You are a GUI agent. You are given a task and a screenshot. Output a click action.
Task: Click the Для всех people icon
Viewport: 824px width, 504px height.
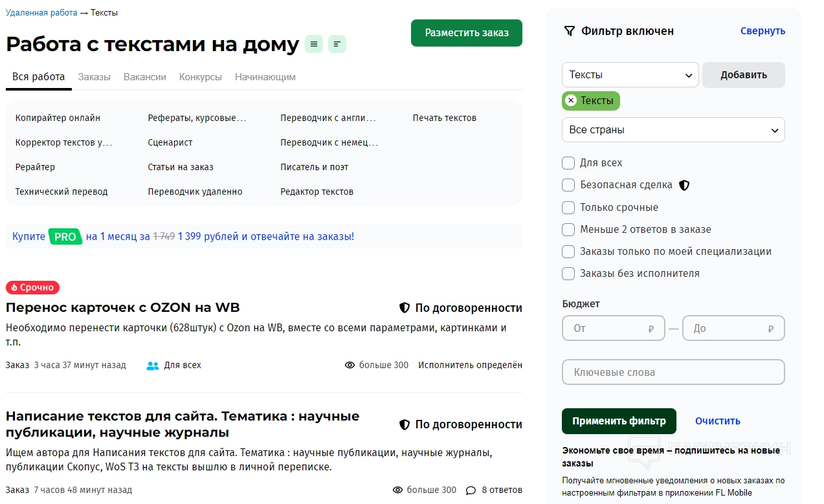click(153, 366)
